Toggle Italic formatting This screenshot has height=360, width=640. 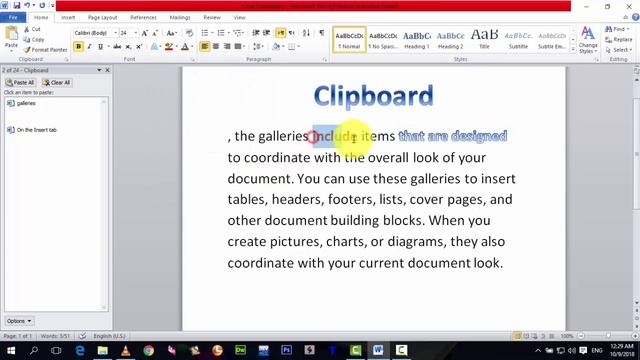89,47
